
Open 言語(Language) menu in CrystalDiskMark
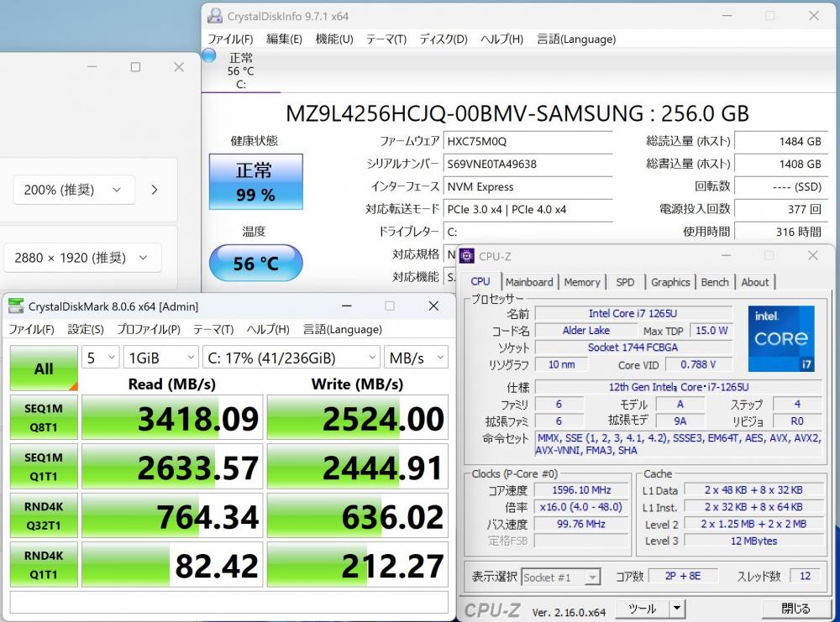pyautogui.click(x=343, y=329)
